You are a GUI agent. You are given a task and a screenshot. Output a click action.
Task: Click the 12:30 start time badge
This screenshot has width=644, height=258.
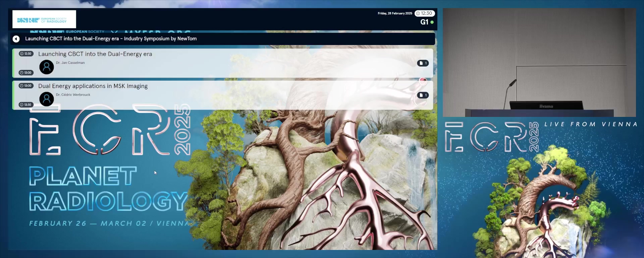(26, 54)
